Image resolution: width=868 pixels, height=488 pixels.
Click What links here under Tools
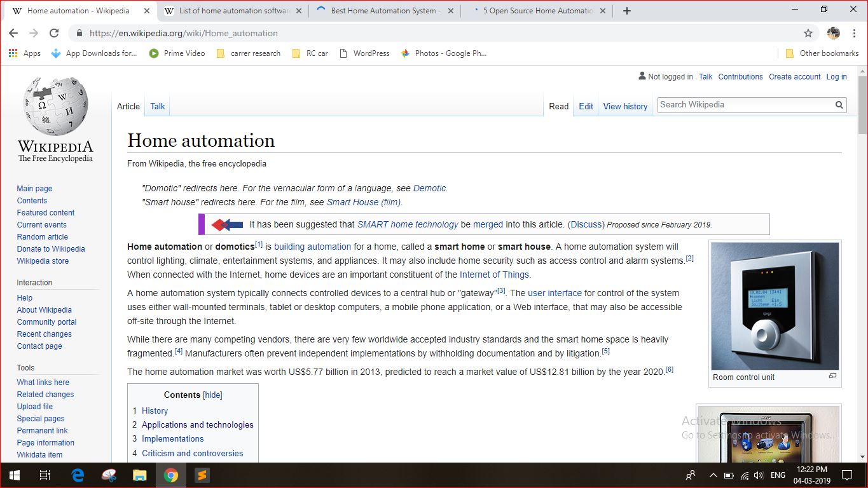(43, 383)
